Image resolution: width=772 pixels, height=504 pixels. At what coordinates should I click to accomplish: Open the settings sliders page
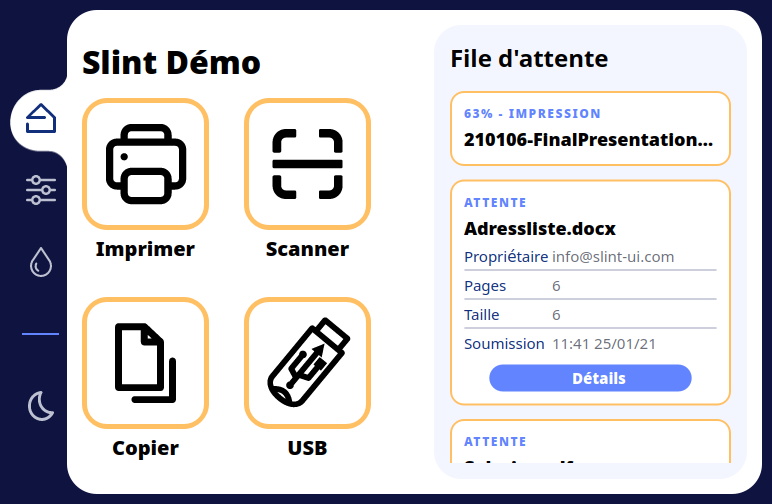click(41, 190)
